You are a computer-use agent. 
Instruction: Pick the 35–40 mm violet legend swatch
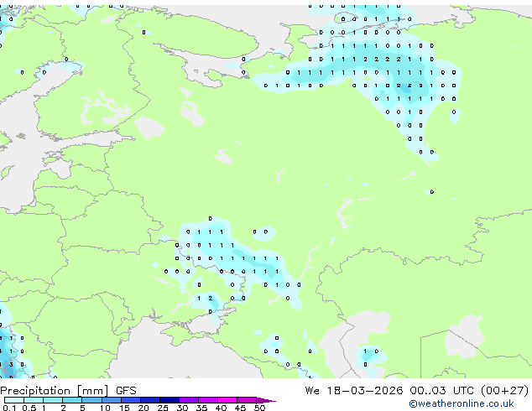pos(208,400)
